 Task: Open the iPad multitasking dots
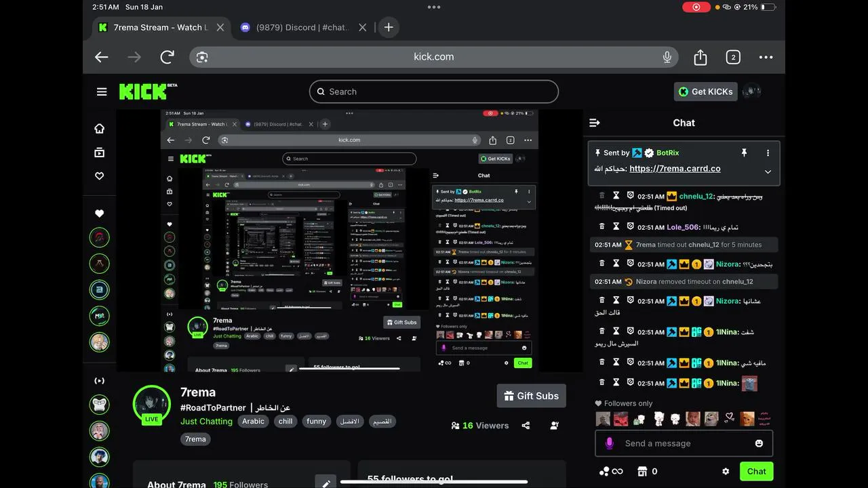coord(434,7)
